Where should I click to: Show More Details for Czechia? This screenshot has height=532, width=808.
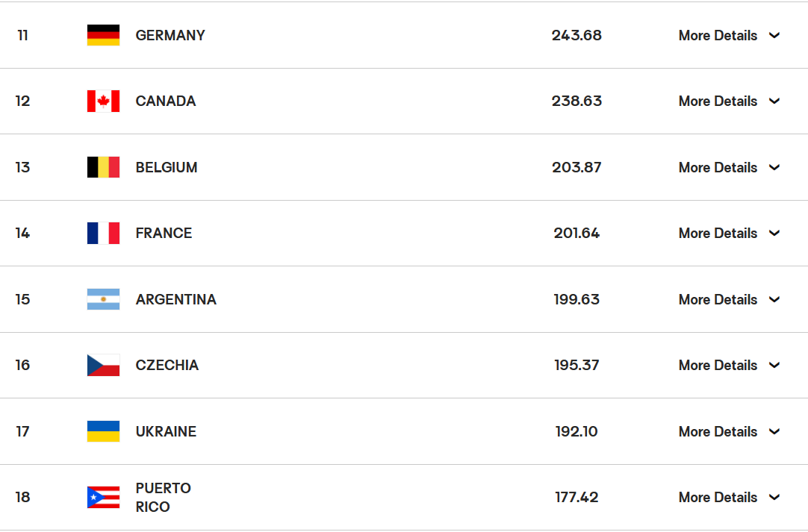[x=729, y=365]
